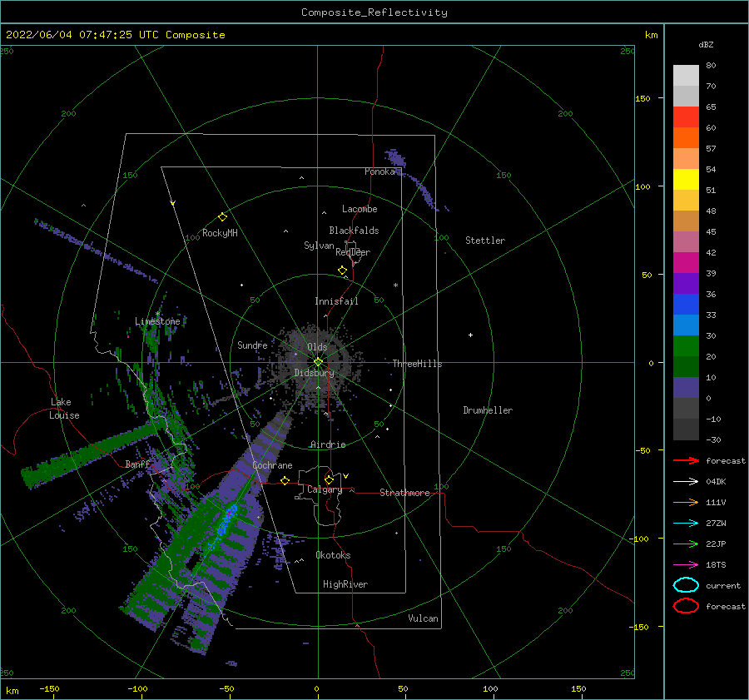
Task: Click the dBZ legend heading
Action: click(706, 44)
